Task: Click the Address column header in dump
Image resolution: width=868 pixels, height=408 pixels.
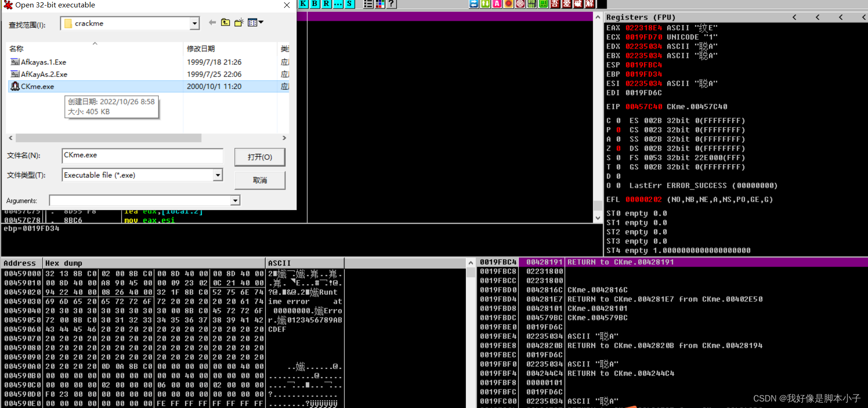Action: (22, 263)
